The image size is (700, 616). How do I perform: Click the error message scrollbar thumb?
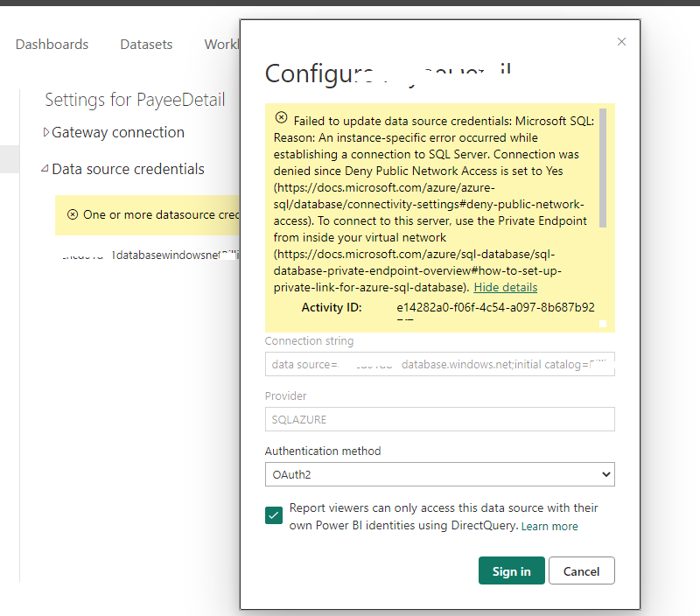coord(603,168)
